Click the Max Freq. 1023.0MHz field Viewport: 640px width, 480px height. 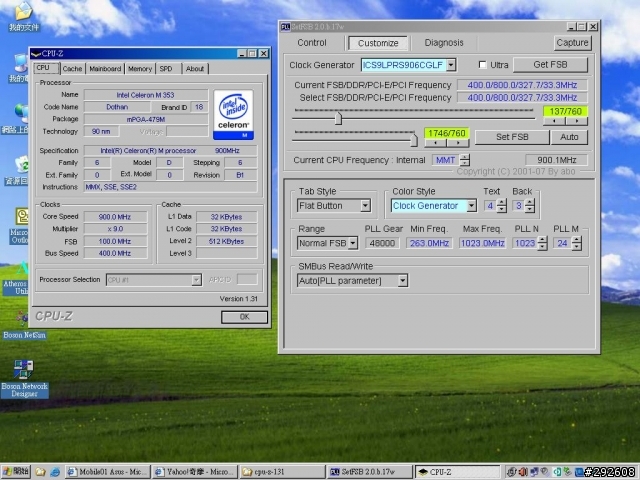[x=482, y=243]
